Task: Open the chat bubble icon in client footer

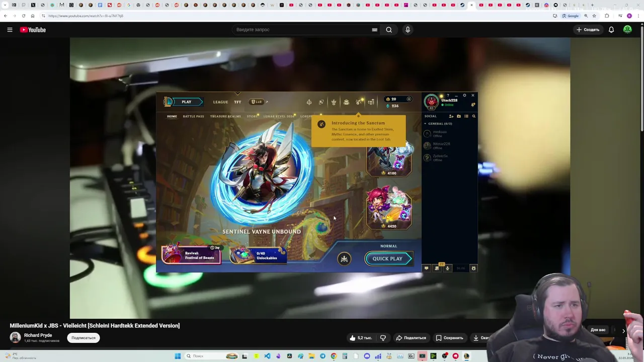Action: 426,268
